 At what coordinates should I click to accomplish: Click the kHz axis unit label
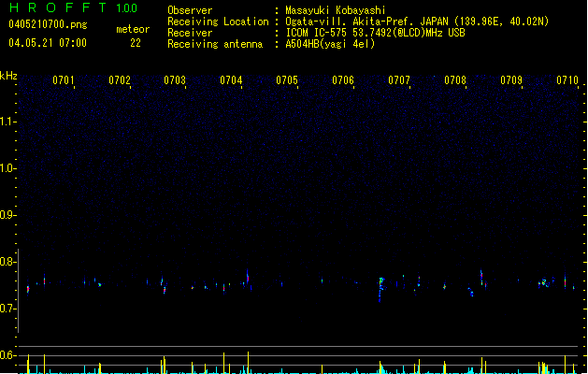[8, 76]
